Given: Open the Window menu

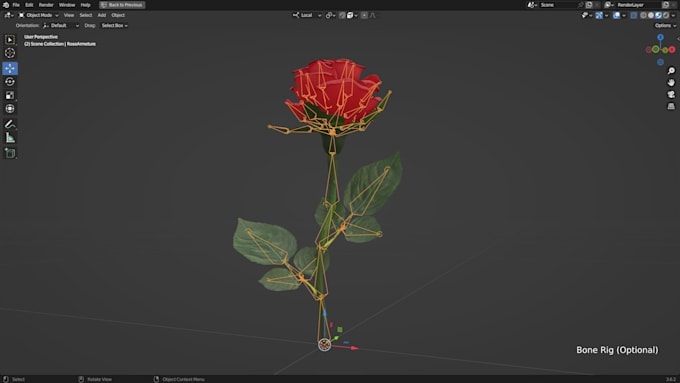Looking at the screenshot, I should tap(67, 5).
